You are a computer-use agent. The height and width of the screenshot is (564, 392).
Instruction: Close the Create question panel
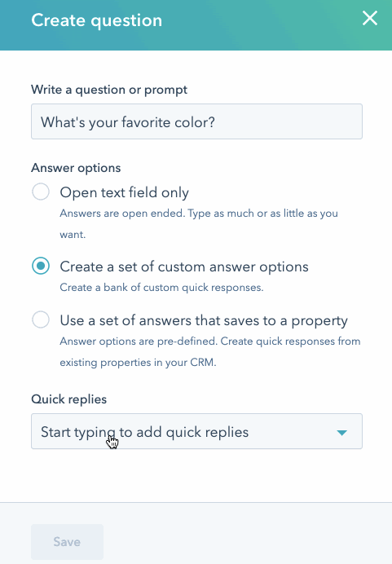[370, 18]
